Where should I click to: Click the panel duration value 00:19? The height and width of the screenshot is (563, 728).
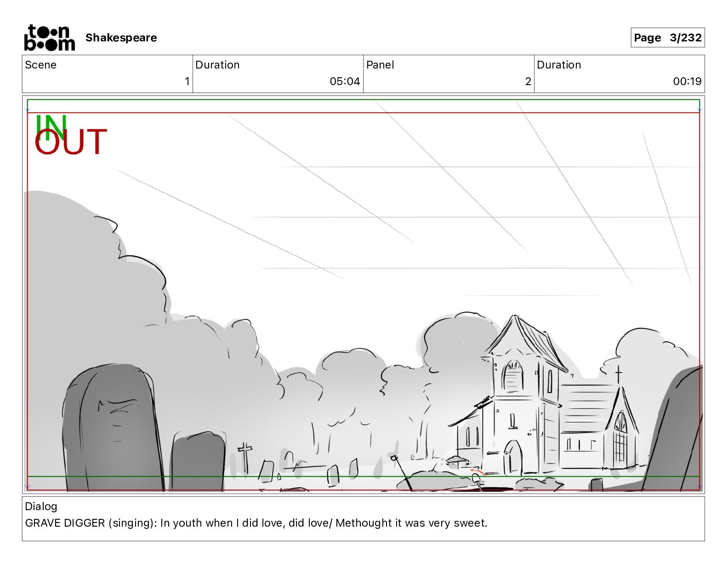[x=687, y=81]
